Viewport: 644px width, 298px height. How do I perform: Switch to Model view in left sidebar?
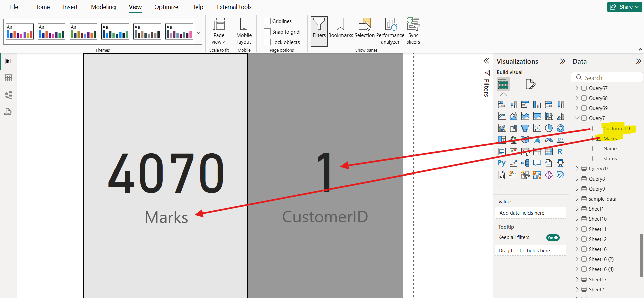click(x=9, y=95)
